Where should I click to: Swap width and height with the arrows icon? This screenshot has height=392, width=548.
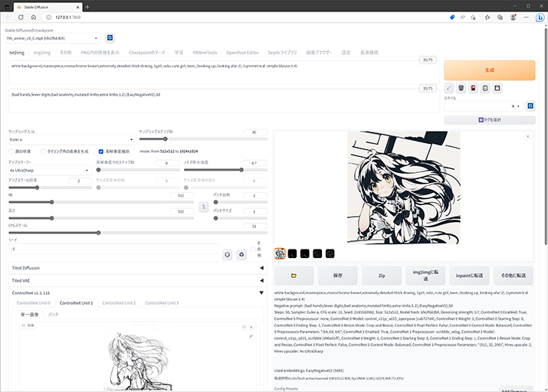click(204, 207)
